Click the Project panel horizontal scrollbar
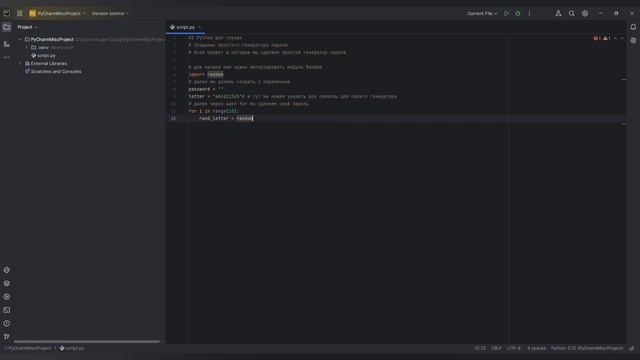This screenshot has width=640, height=360. pyautogui.click(x=87, y=342)
